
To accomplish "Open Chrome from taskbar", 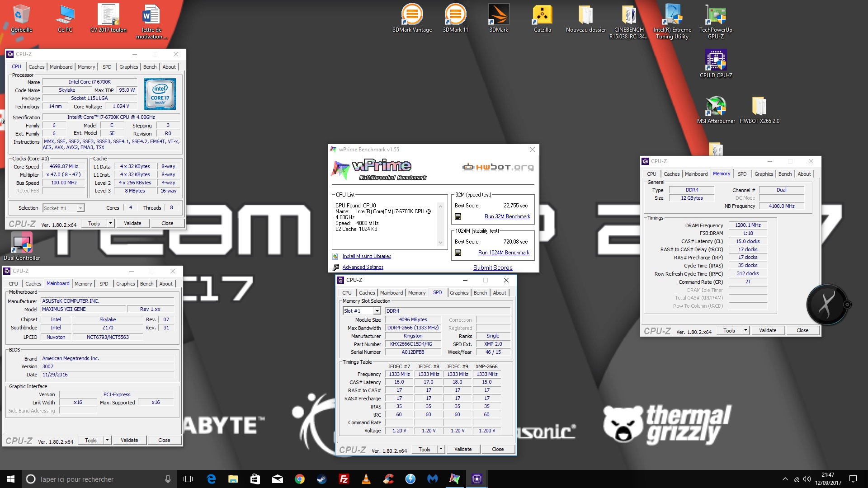I will 299,479.
